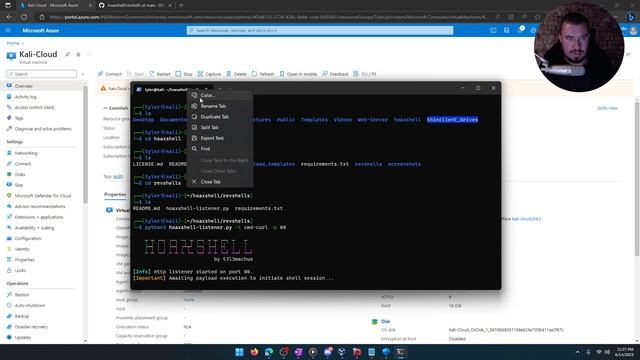
Task: Open the Azure portal hamburger menu
Action: [8, 30]
